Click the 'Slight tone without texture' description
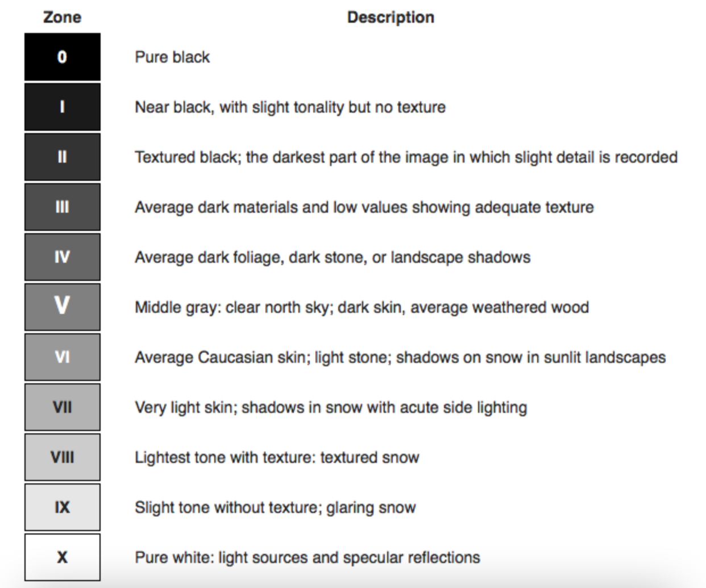The image size is (706, 588). click(x=275, y=508)
